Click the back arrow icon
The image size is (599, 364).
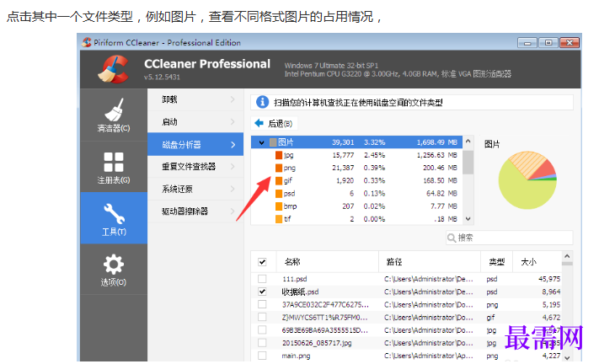point(259,123)
